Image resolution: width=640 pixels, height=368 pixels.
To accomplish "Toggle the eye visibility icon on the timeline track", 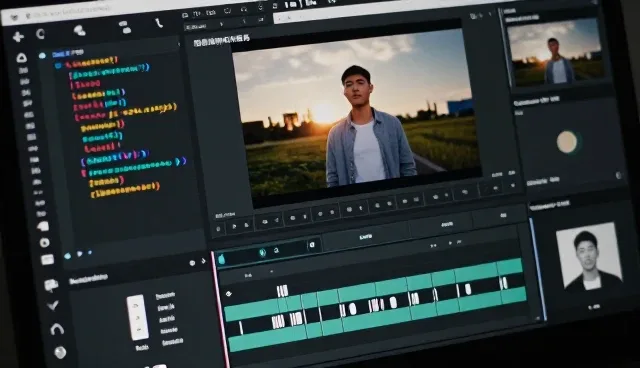I will click(x=229, y=293).
